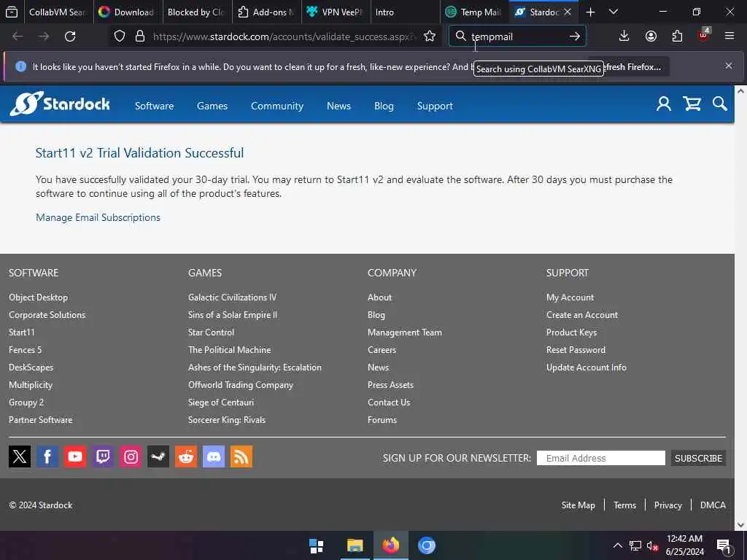Show tracking protection shield info

tap(120, 36)
